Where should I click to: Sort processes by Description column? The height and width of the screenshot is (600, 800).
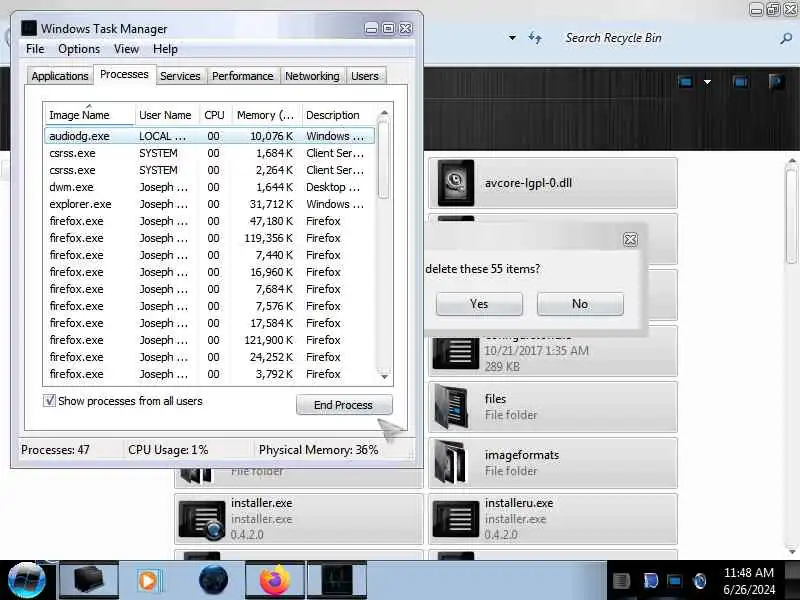(339, 115)
